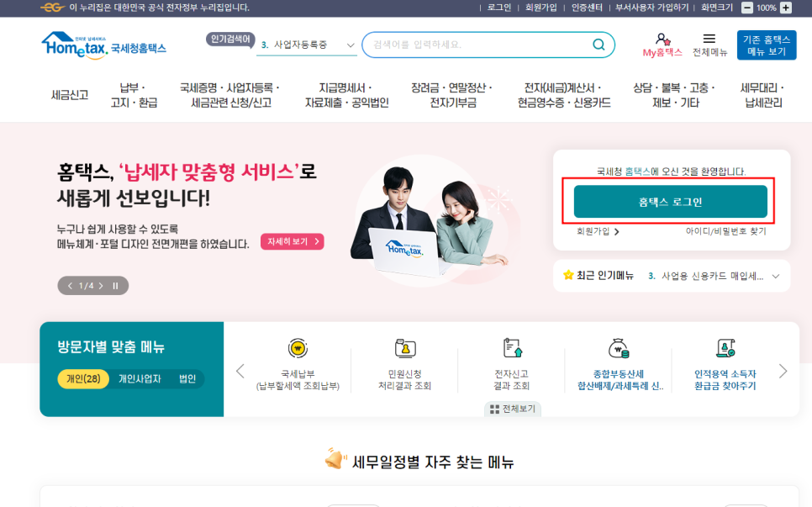Open the 세금신고 menu
Viewport: 812px width, 507px height.
pos(70,95)
